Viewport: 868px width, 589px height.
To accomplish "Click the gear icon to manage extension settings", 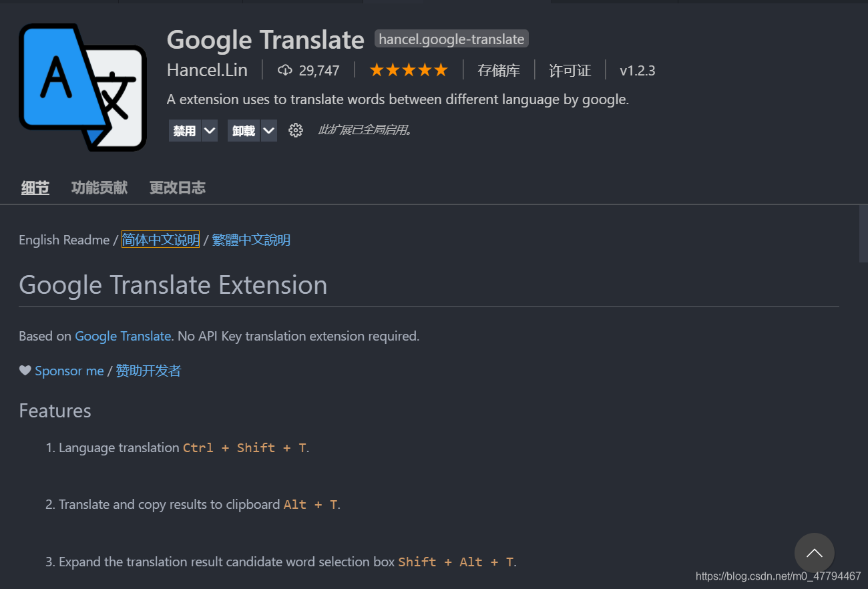I will point(296,130).
